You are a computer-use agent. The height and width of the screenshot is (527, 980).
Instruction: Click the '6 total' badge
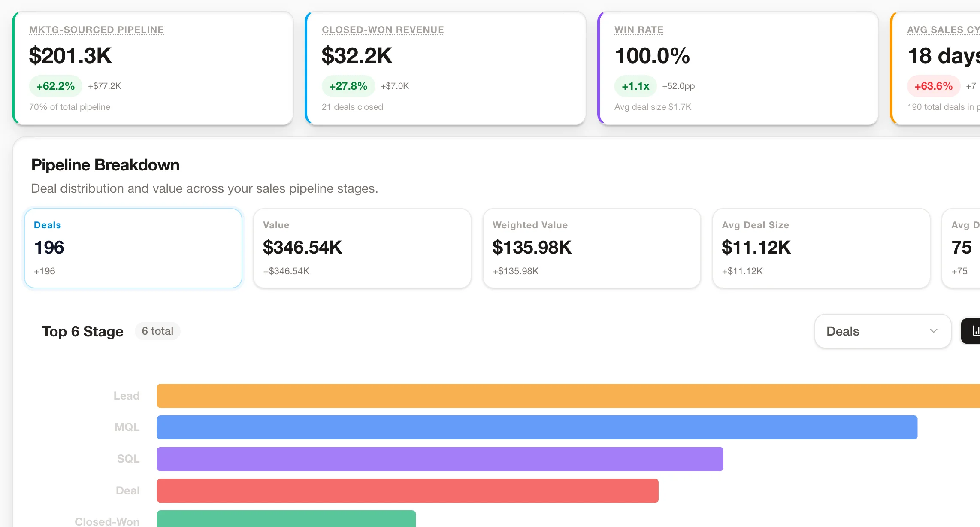pos(157,331)
